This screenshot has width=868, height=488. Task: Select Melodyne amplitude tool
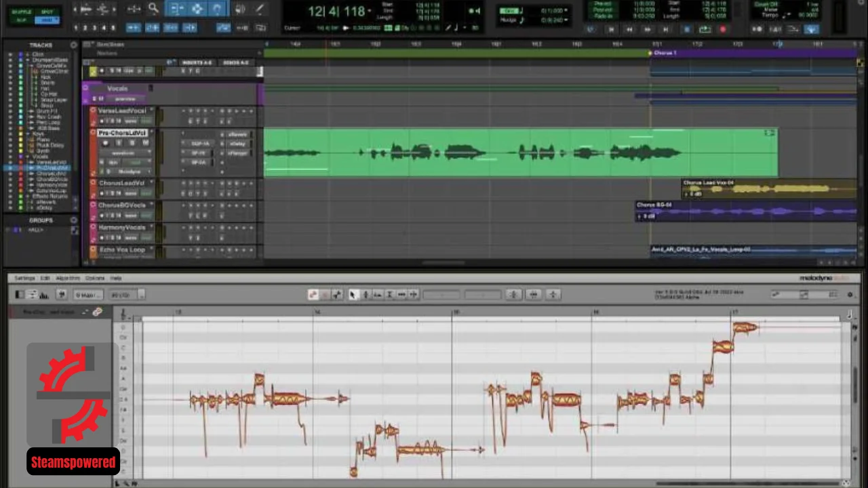(x=390, y=295)
